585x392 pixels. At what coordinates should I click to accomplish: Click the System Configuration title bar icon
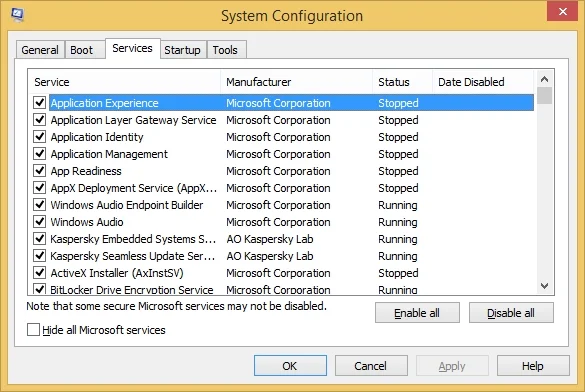17,15
